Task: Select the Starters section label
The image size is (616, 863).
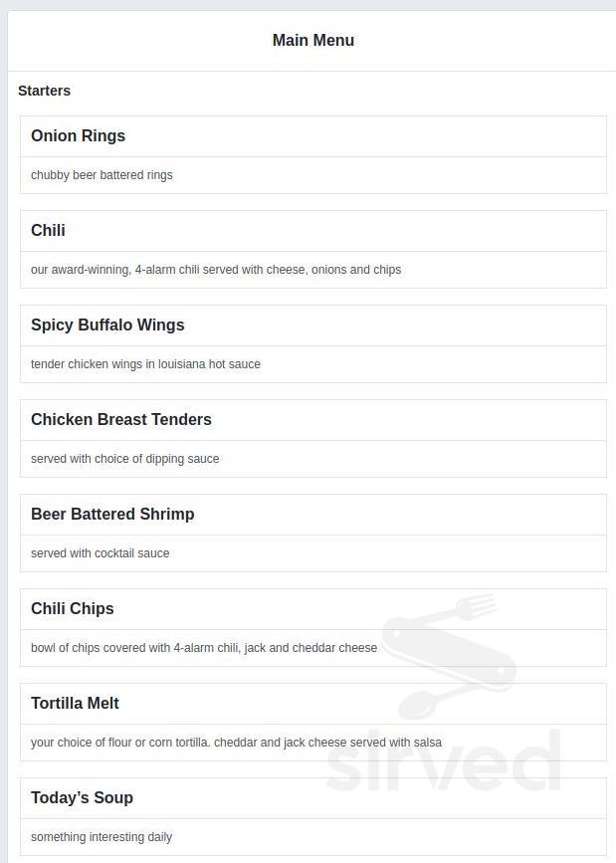Action: pos(44,91)
